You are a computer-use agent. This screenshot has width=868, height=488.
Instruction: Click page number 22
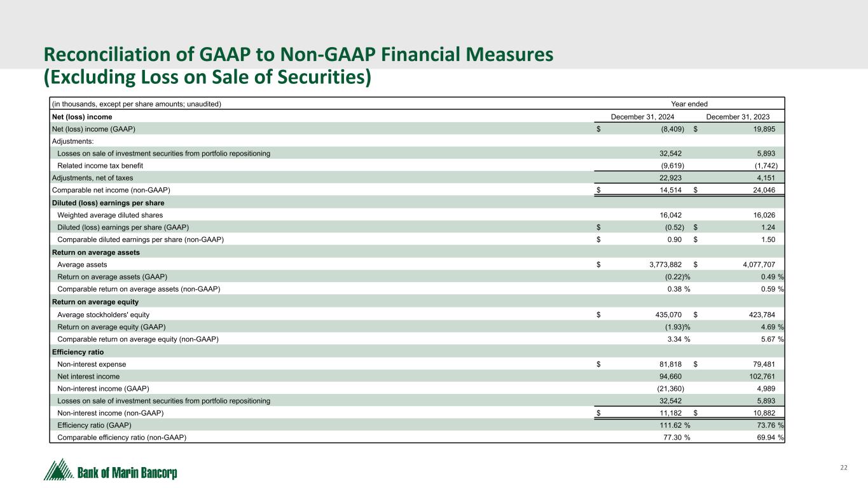click(844, 468)
